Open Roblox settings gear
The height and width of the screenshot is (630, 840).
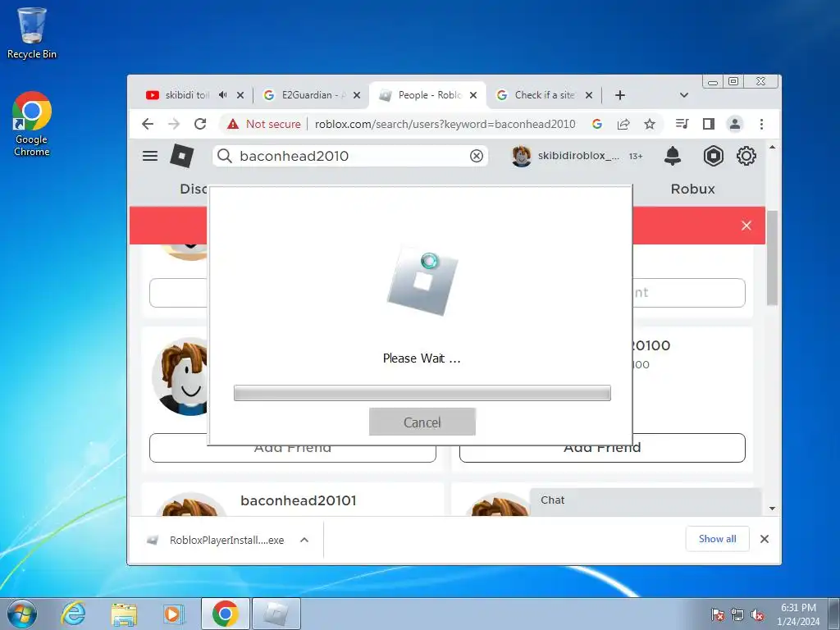pos(746,156)
